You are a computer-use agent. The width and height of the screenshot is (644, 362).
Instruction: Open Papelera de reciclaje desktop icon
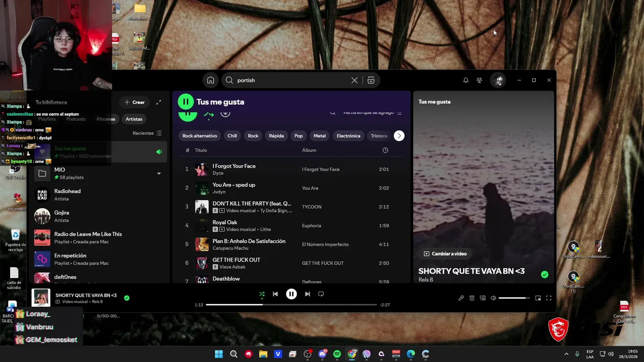(x=16, y=240)
